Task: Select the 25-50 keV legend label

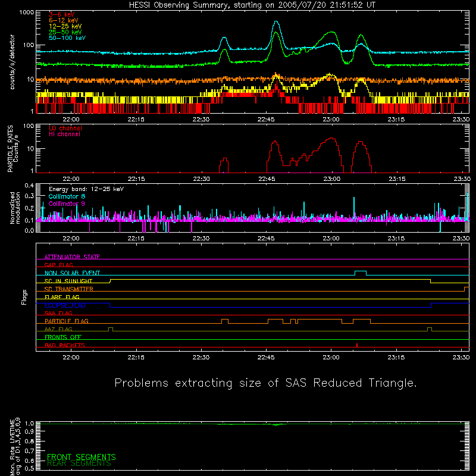Action: [65, 32]
